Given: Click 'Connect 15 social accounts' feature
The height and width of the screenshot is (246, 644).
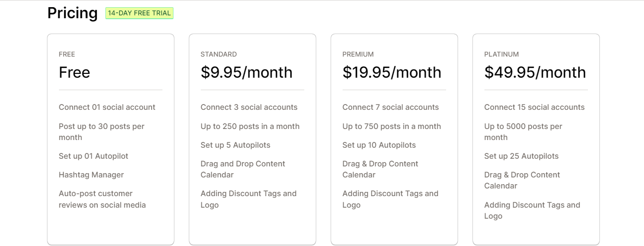Looking at the screenshot, I should (x=534, y=107).
